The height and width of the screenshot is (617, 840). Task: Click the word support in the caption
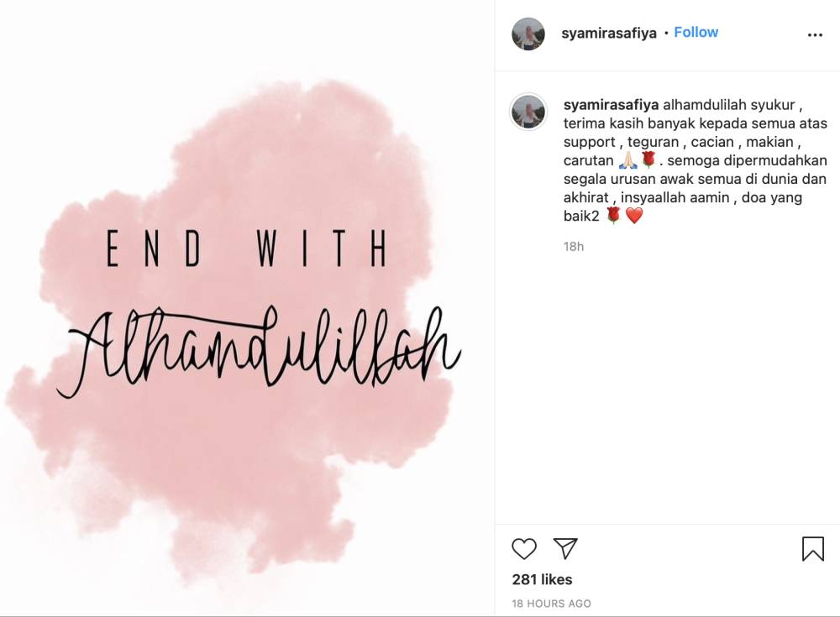[x=591, y=142]
